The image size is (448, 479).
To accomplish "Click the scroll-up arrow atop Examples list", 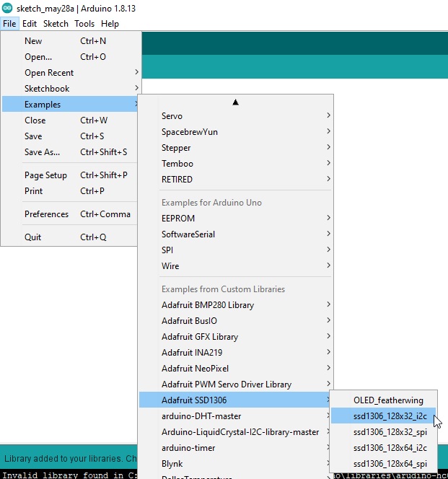I will click(x=235, y=102).
